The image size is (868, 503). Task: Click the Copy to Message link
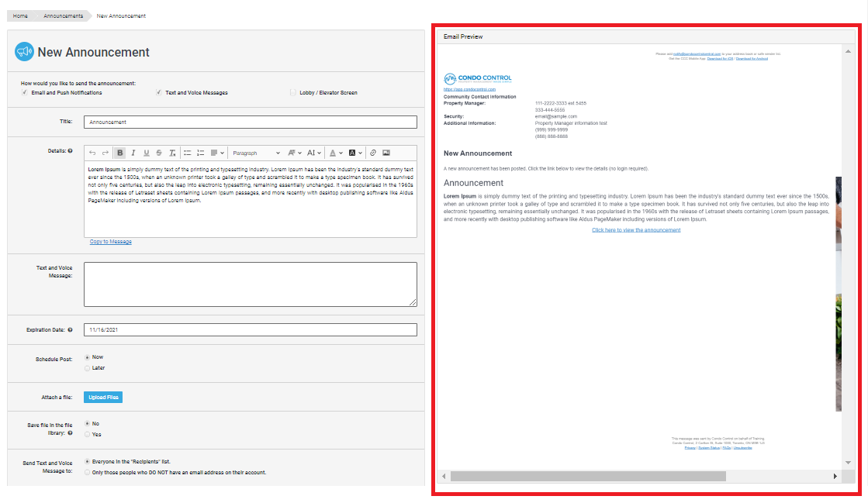click(110, 242)
